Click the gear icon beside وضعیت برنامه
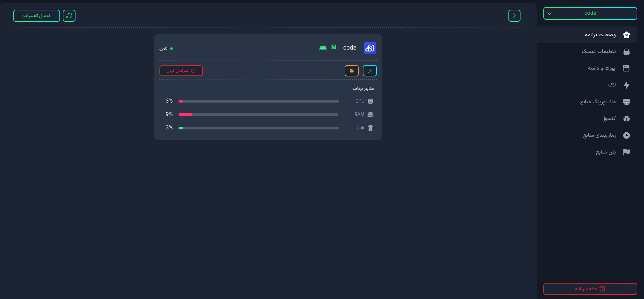 (626, 35)
